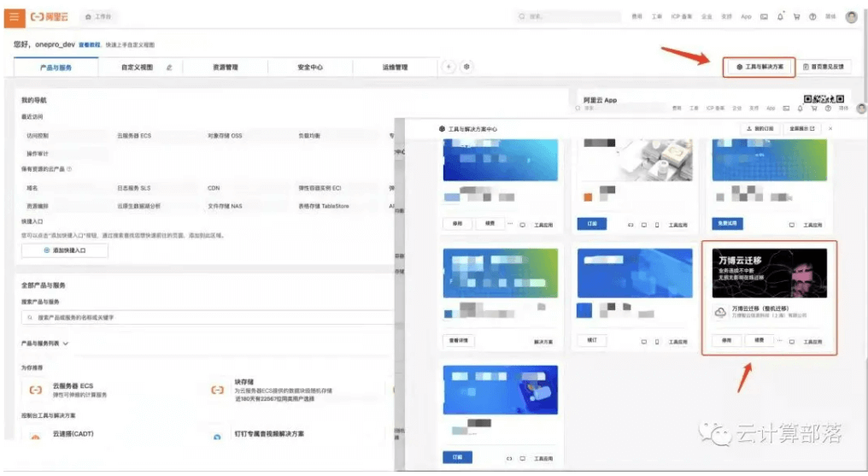This screenshot has height=476, width=868.
Task: Open 弹性容器实例 ECI link
Action: pyautogui.click(x=320, y=188)
